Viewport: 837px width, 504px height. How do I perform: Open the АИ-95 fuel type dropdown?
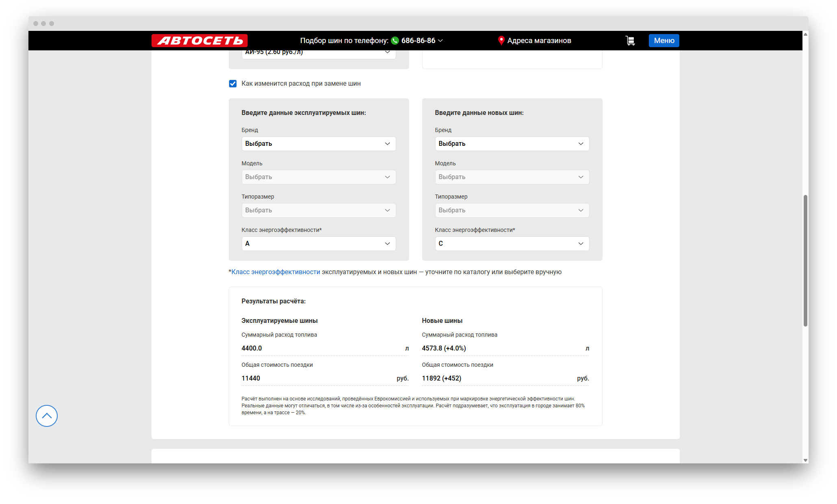click(x=319, y=54)
